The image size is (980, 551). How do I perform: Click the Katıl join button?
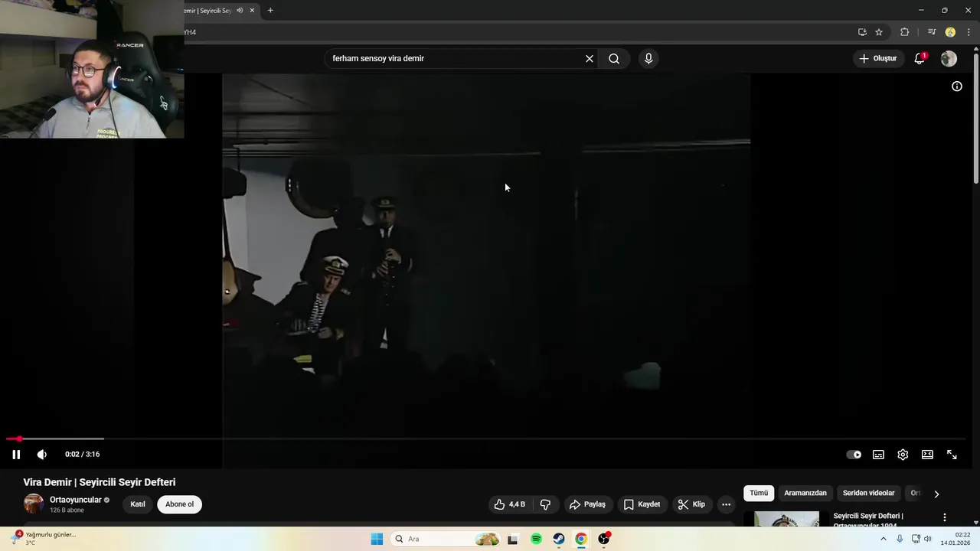pyautogui.click(x=138, y=504)
